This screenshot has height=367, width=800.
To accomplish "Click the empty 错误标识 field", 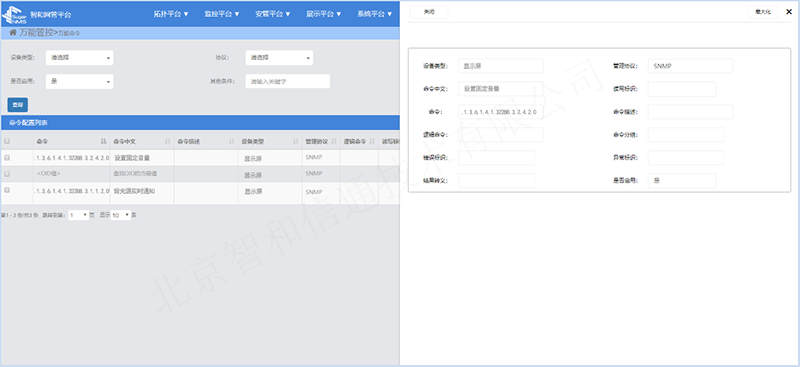I will 496,158.
